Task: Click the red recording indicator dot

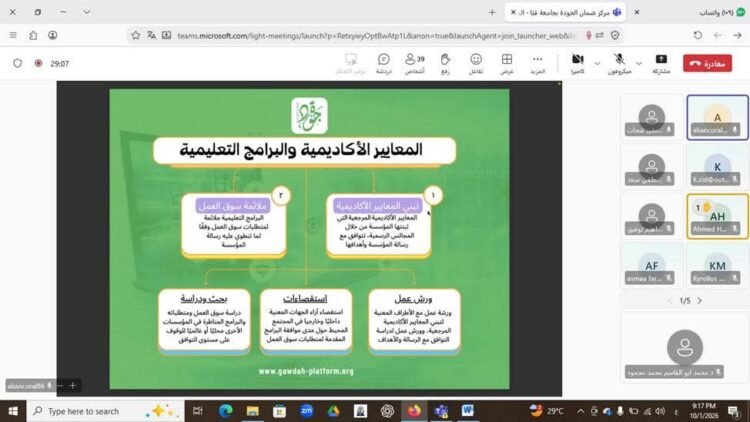Action: (x=38, y=63)
